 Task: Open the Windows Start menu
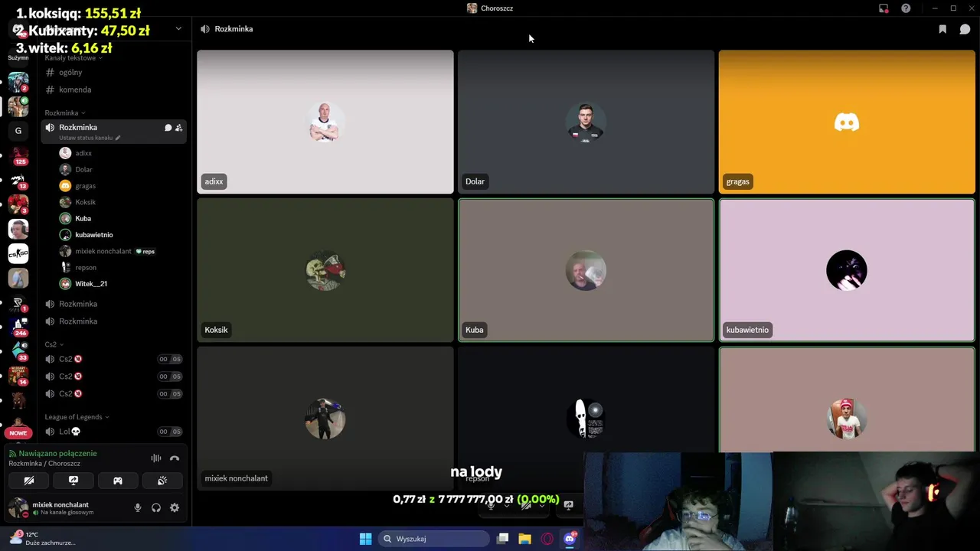coord(365,539)
